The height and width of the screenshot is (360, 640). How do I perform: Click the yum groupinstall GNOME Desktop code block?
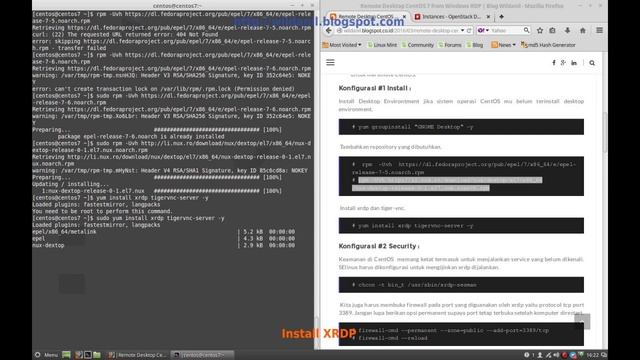click(x=461, y=127)
